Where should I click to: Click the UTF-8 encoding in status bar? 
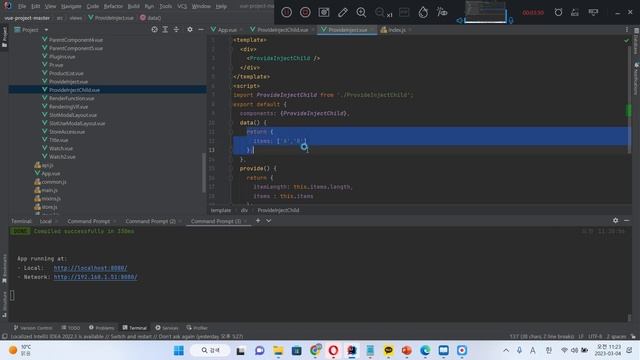click(595, 337)
